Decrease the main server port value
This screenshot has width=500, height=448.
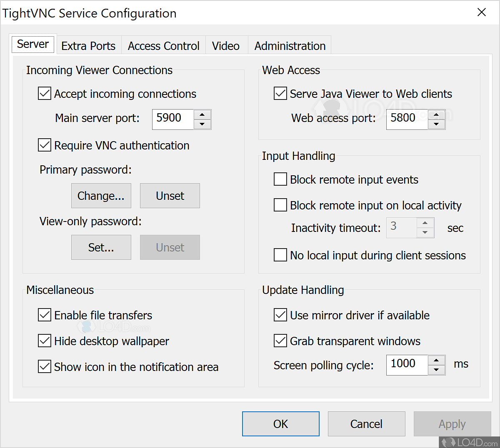coord(202,124)
